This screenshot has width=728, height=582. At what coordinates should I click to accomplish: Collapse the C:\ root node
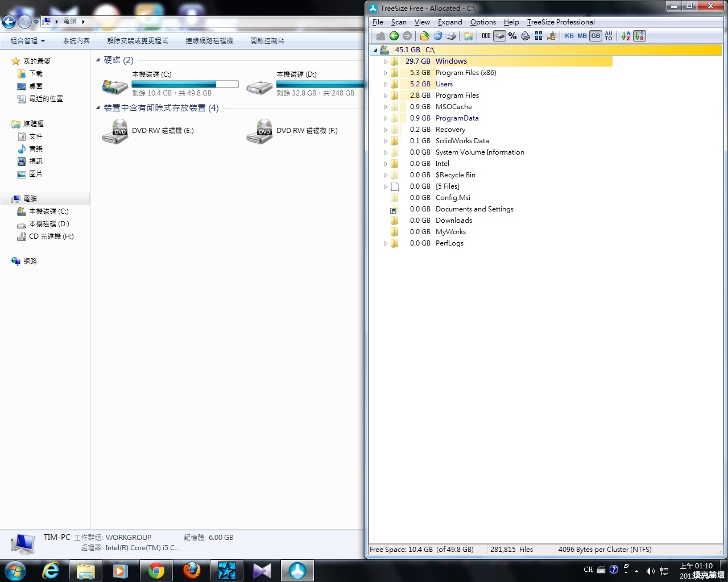coord(375,50)
